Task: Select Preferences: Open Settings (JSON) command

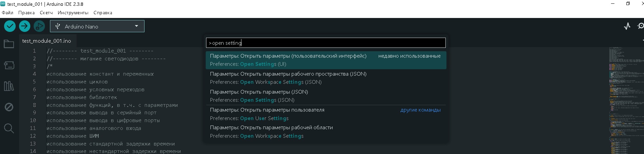Action: [326, 96]
